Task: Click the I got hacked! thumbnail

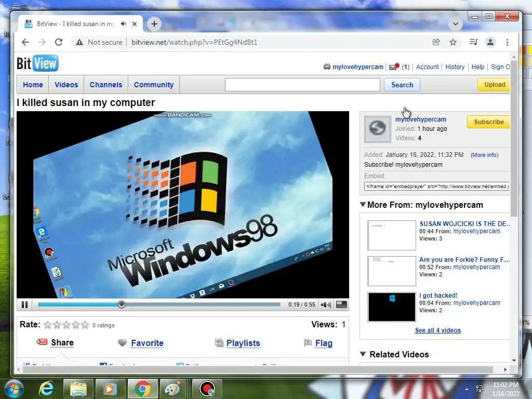Action: (x=392, y=307)
